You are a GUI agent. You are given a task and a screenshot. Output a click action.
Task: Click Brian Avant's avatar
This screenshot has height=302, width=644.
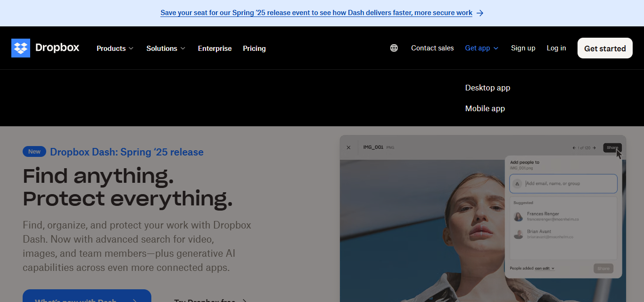tap(519, 234)
